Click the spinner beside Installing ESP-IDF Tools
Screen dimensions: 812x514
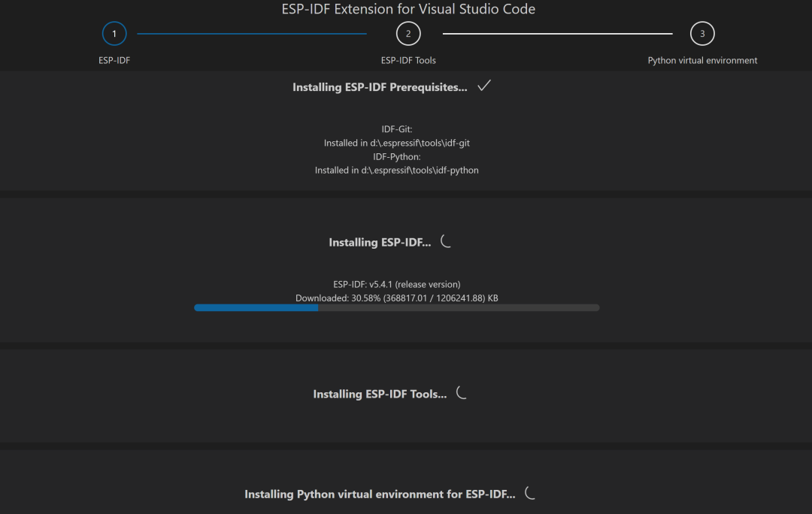pos(462,393)
